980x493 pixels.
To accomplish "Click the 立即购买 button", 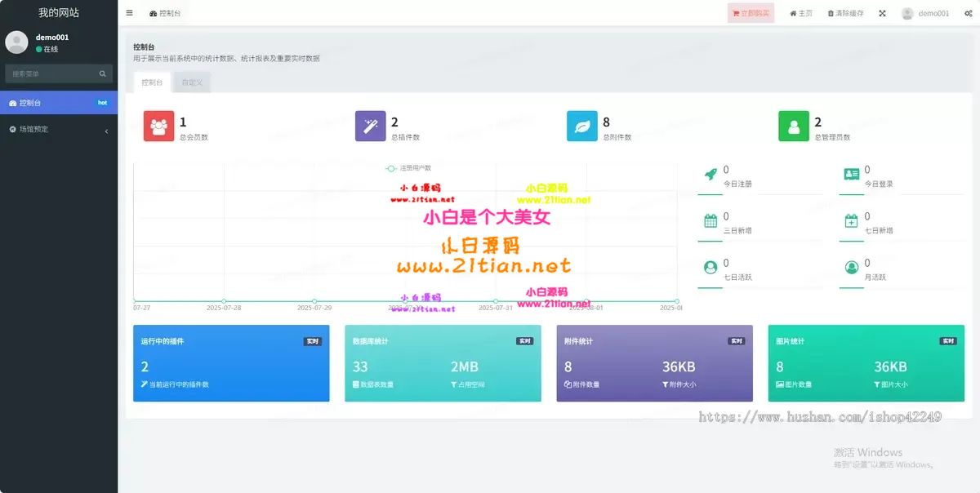I will [x=751, y=13].
